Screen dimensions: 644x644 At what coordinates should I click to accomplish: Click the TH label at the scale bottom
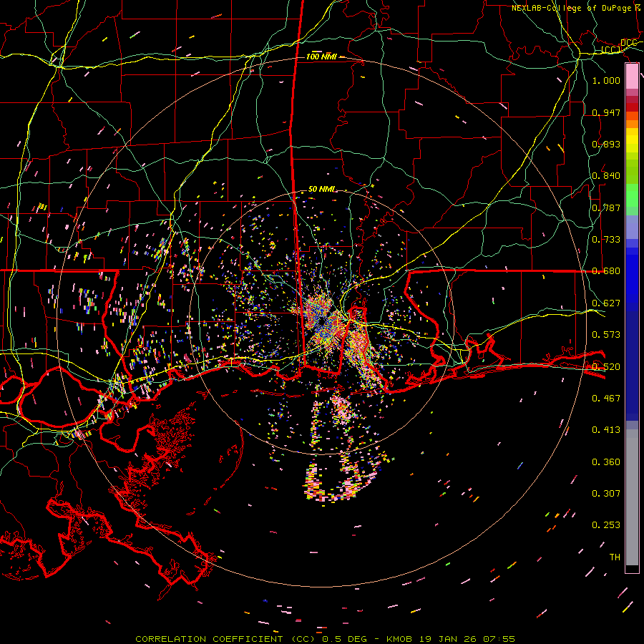coord(615,557)
